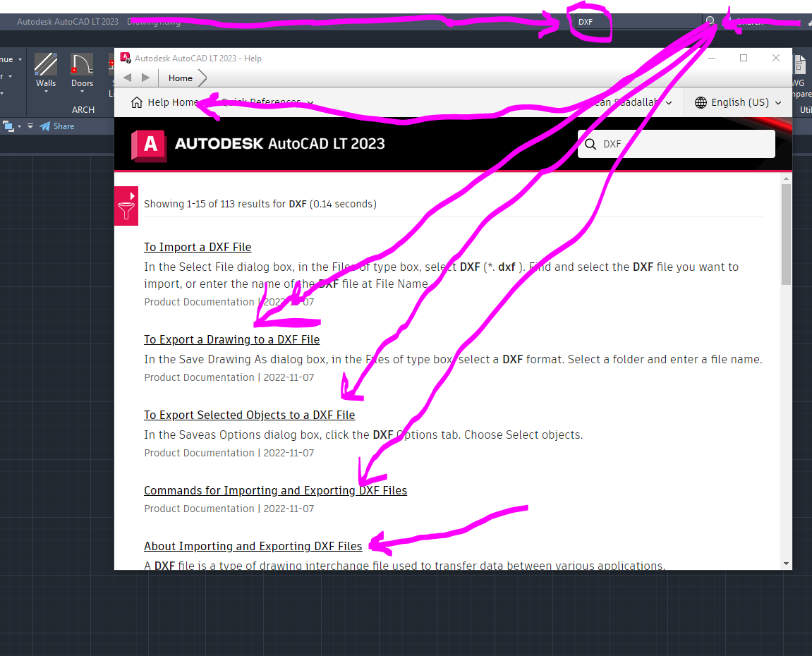The image size is (812, 656).
Task: Expand the user account dropdown in Help toolbar
Action: [668, 102]
